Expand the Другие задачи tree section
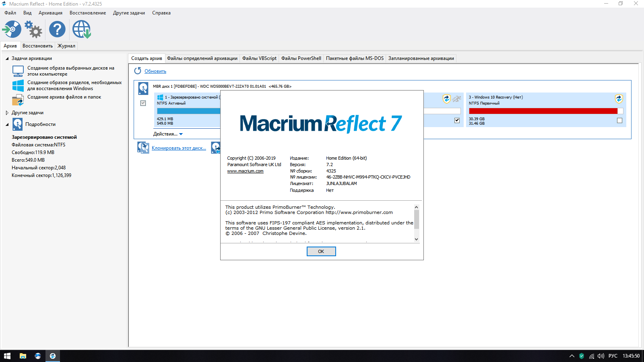Screen dimensions: 644x362 click(x=7, y=113)
